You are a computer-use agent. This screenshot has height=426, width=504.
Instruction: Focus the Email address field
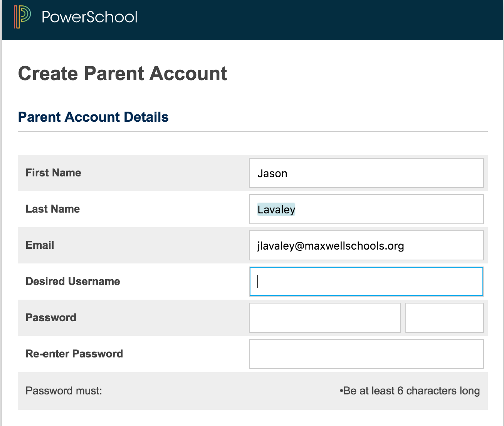366,245
